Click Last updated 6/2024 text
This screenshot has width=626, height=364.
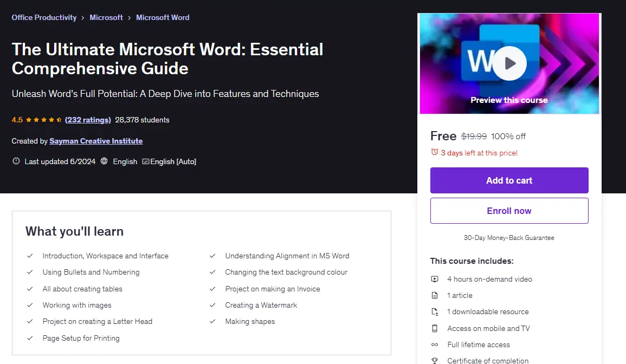click(60, 161)
